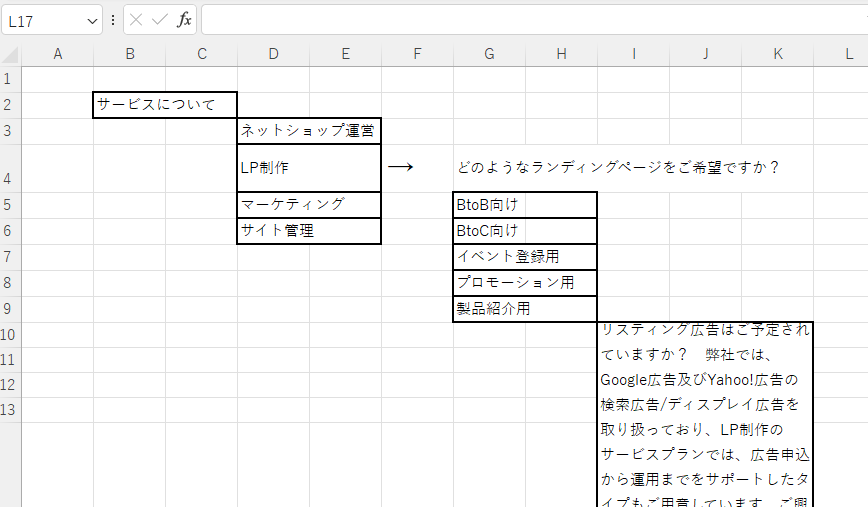The image size is (868, 507).
Task: Select the ネットショップ運営 cell
Action: point(309,130)
